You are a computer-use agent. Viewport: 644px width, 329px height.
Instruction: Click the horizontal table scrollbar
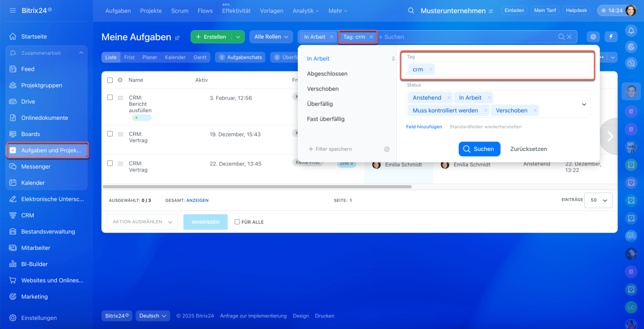[257, 187]
